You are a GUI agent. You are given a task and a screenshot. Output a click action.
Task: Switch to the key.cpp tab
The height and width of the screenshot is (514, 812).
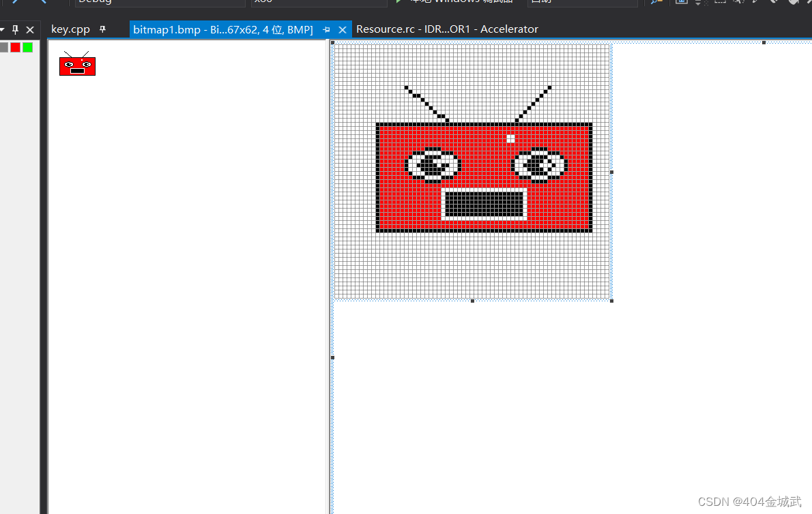tap(70, 29)
